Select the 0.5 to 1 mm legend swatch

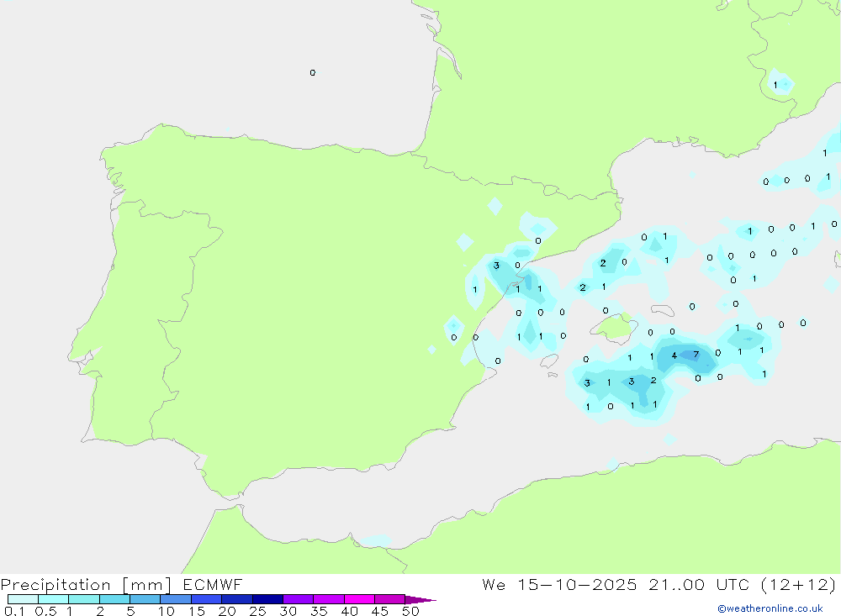click(x=53, y=599)
